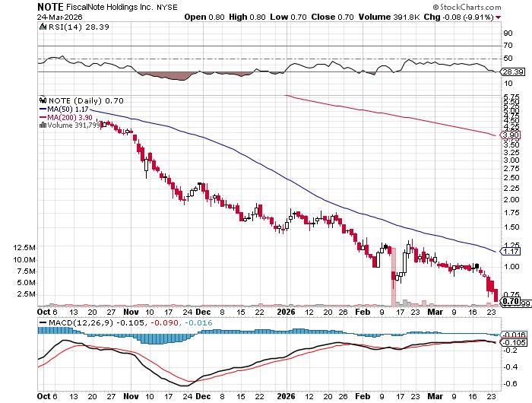Click the boxed -0.016 histogram axis value

click(x=515, y=335)
